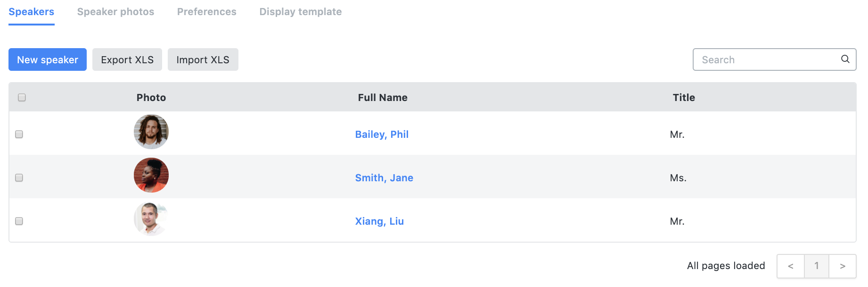Open the Preferences tab
868x287 pixels.
click(x=207, y=12)
